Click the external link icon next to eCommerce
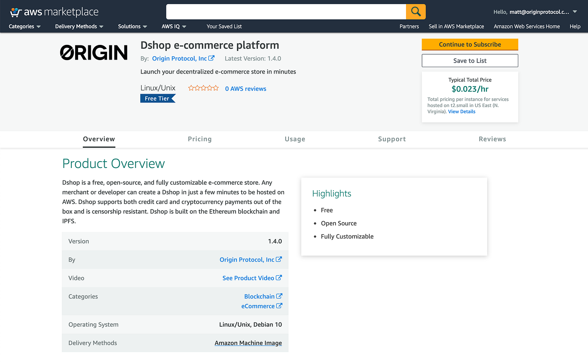Viewport: 588px width, 364px height. pyautogui.click(x=279, y=306)
